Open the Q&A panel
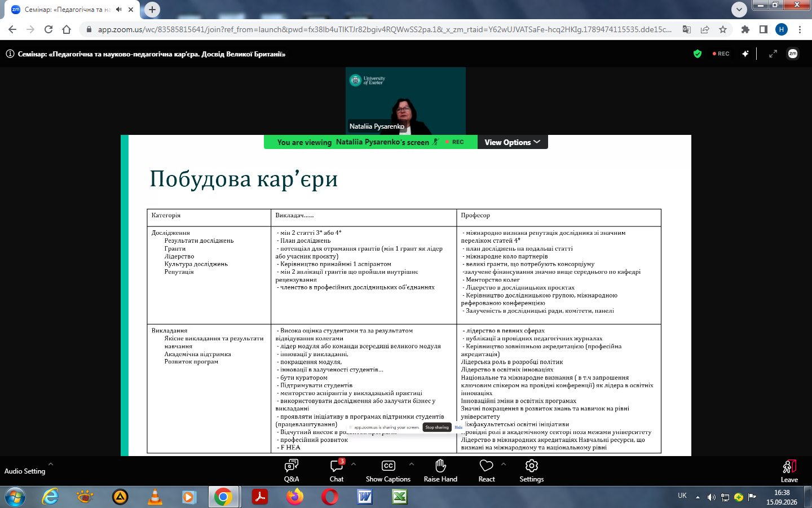 (292, 471)
